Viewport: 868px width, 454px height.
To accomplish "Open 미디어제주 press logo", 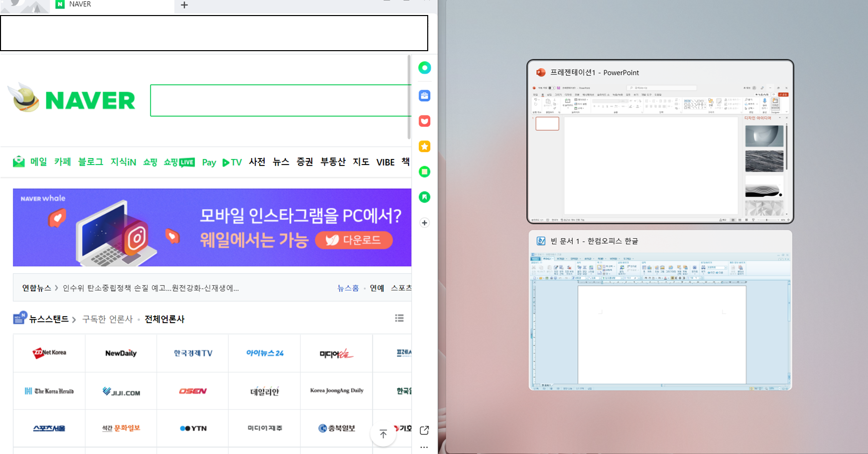I will (265, 428).
